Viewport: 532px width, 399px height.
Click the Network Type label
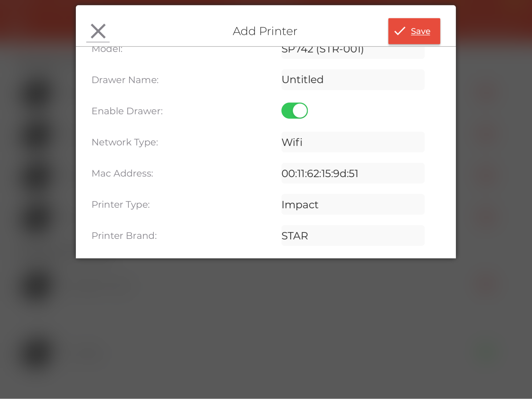point(125,142)
